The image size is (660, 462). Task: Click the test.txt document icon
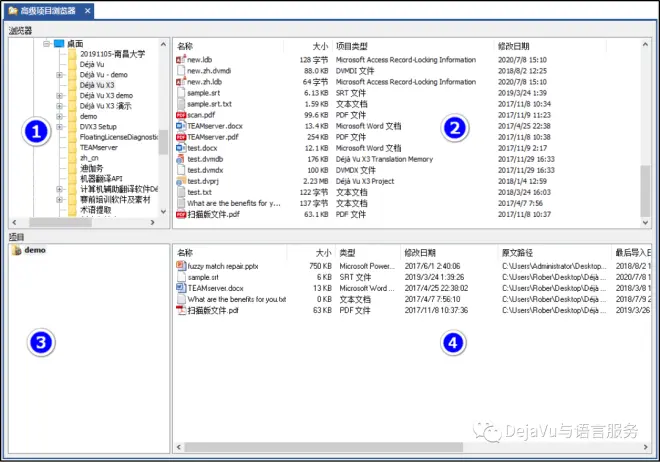[181, 192]
